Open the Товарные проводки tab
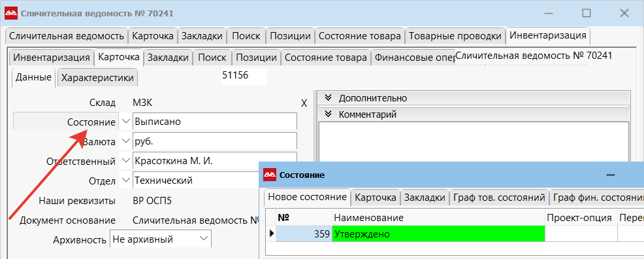The height and width of the screenshot is (259, 644). (455, 36)
